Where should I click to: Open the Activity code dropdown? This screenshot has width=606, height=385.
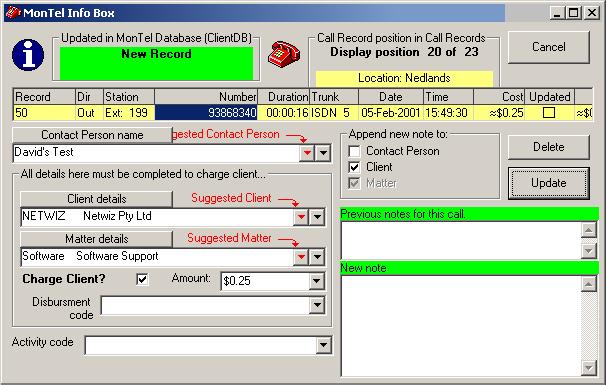323,345
